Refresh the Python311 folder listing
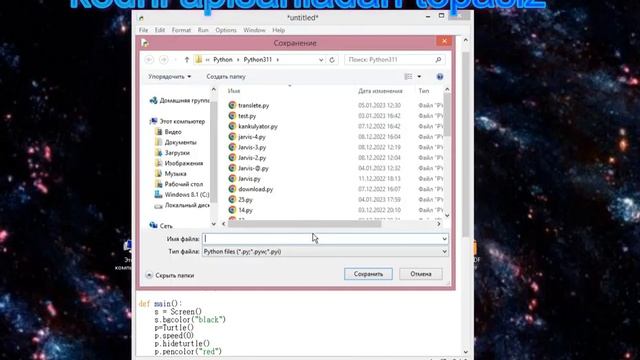Viewport: 640px width, 360px height. pyautogui.click(x=332, y=60)
